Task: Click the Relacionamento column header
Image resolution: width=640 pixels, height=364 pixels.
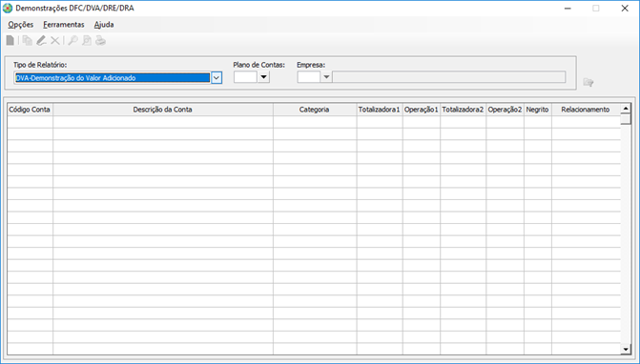Action: [586, 110]
